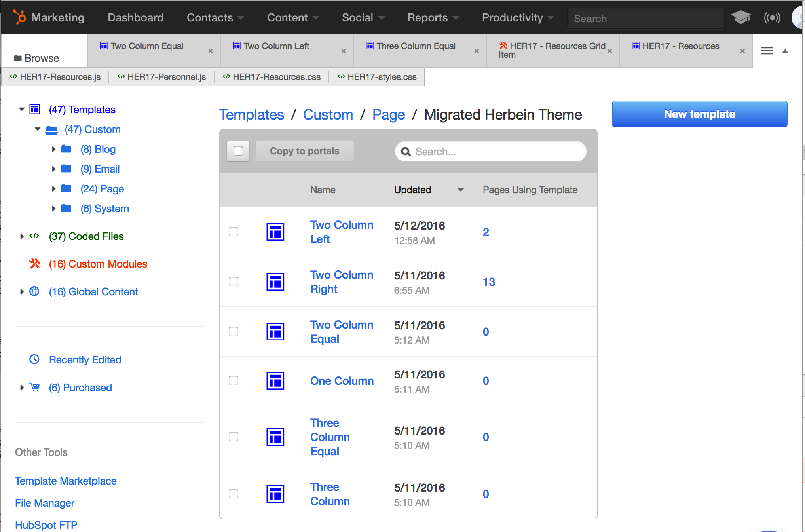Expand the Purchased node
Screen dimensions: 805x532
(x=22, y=388)
